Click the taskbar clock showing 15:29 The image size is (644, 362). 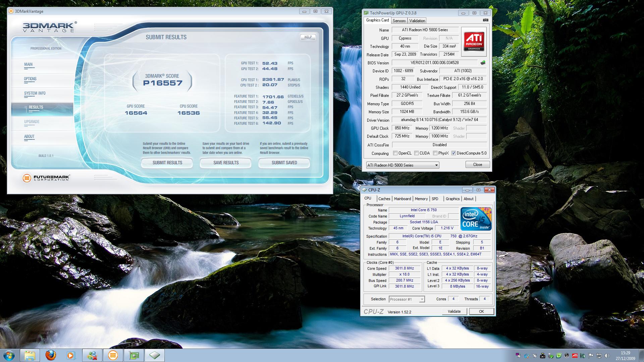pyautogui.click(x=625, y=356)
